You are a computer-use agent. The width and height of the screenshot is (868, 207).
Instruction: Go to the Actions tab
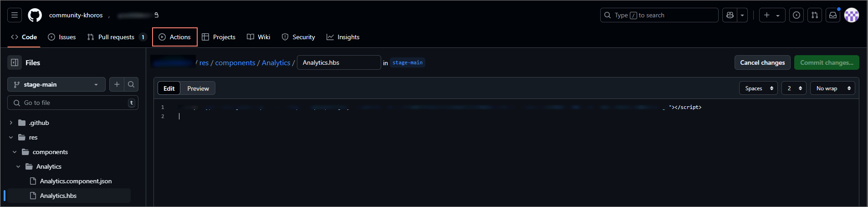(x=175, y=37)
